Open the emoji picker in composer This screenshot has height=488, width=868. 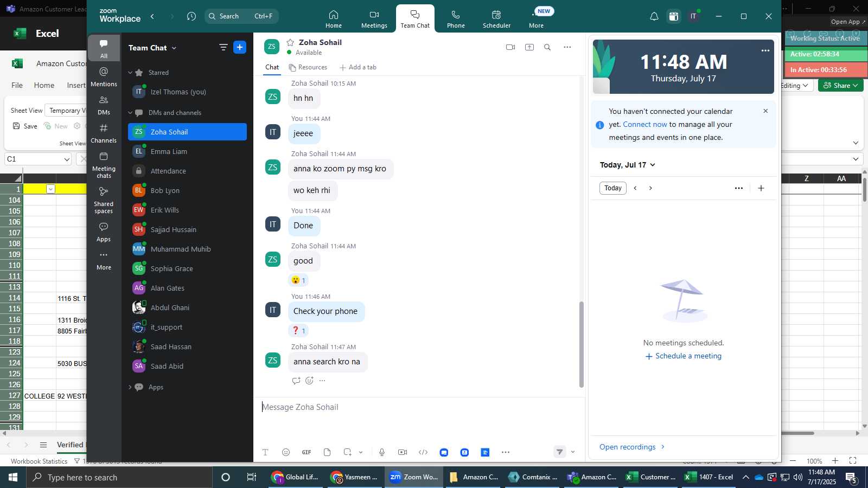pyautogui.click(x=286, y=452)
